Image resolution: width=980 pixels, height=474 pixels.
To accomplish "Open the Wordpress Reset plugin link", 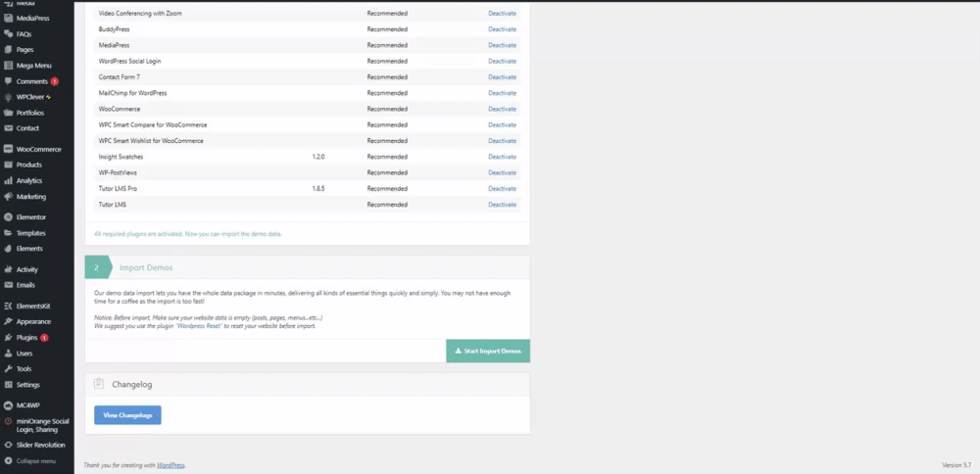I will 199,326.
